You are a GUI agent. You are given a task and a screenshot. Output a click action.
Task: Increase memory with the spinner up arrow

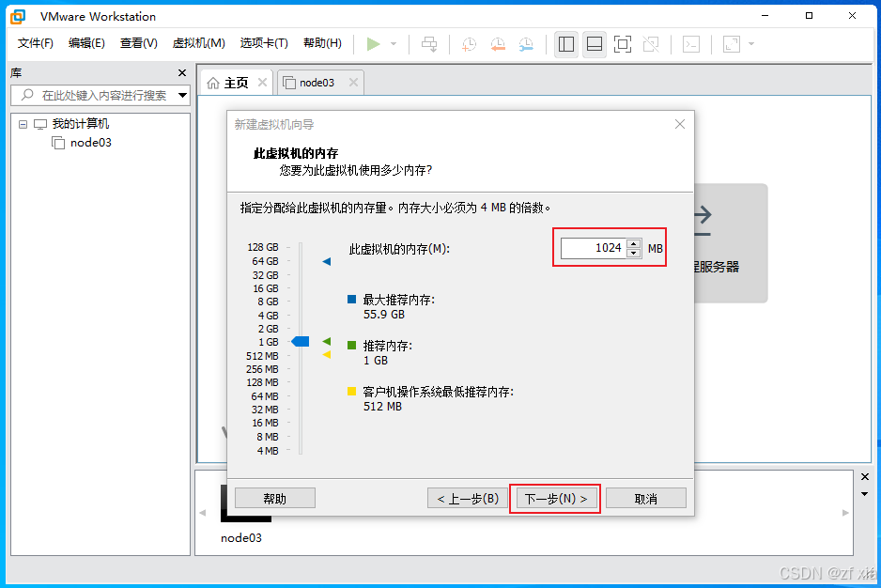634,243
